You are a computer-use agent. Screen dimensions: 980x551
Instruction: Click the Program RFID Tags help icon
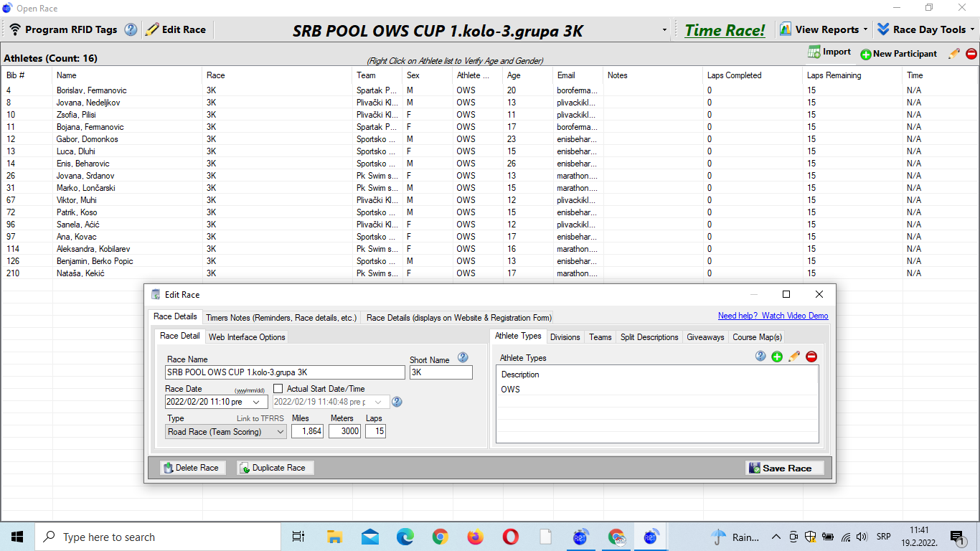[x=131, y=29]
